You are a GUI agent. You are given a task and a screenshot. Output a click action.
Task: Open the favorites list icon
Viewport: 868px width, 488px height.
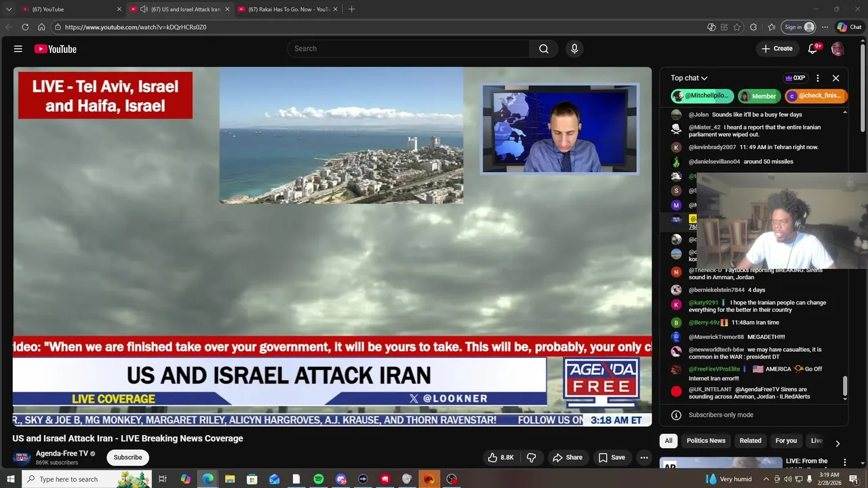point(772,27)
